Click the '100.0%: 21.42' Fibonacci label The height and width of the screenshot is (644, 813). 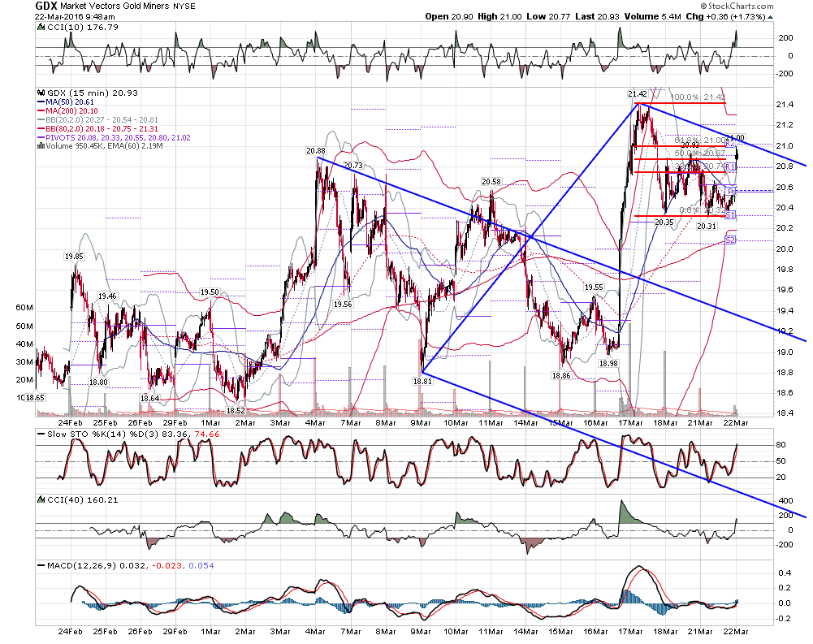point(698,97)
